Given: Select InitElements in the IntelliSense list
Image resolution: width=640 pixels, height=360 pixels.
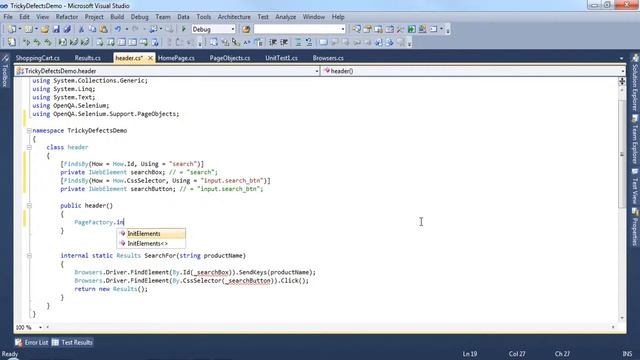Looking at the screenshot, I should pos(151,233).
